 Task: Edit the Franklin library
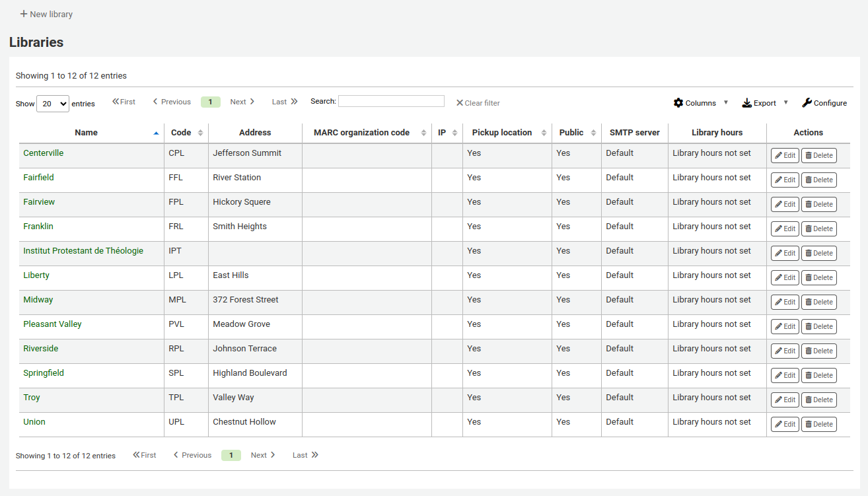785,229
